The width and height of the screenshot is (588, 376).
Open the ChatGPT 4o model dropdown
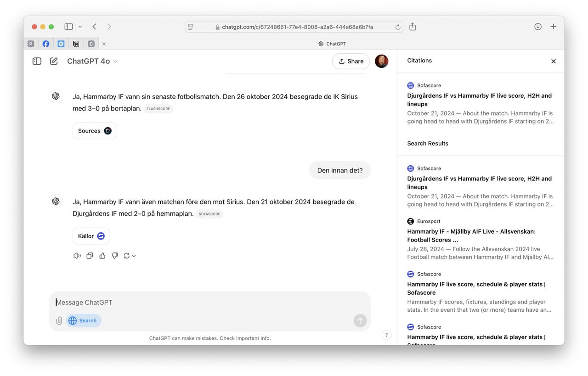pyautogui.click(x=92, y=61)
